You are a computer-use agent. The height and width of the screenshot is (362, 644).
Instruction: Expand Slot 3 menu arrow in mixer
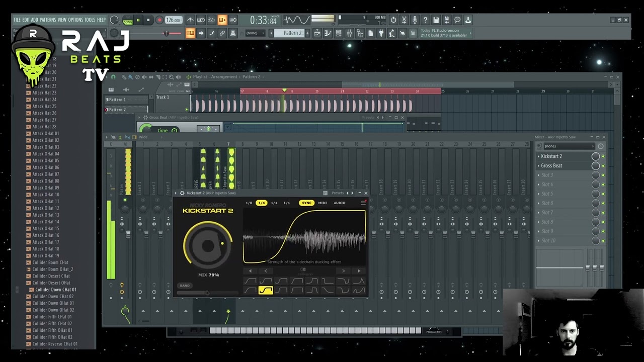pos(538,175)
